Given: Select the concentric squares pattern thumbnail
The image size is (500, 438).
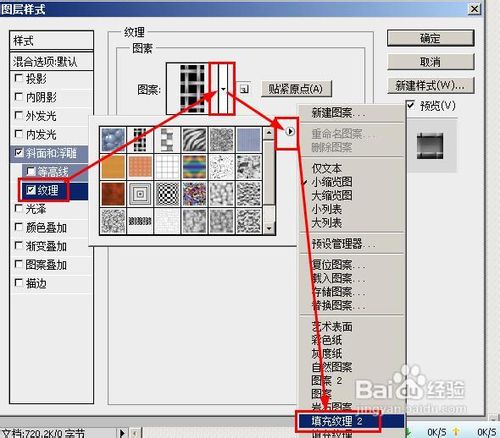Looking at the screenshot, I should (140, 194).
